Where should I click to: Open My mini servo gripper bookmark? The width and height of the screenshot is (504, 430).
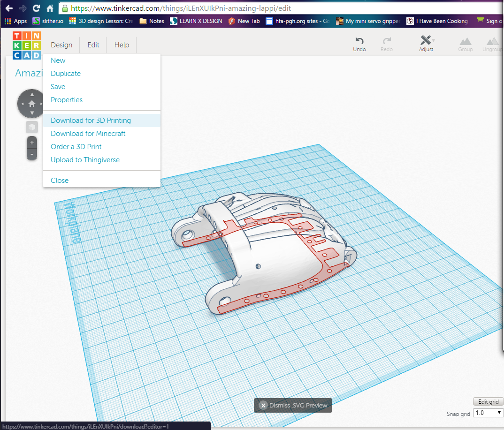point(368,21)
